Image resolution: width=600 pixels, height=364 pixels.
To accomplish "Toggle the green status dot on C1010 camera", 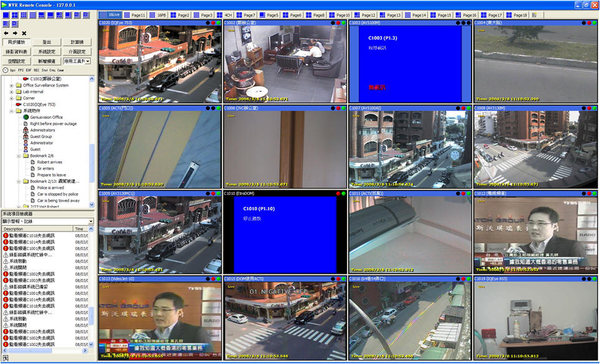I will [x=343, y=194].
